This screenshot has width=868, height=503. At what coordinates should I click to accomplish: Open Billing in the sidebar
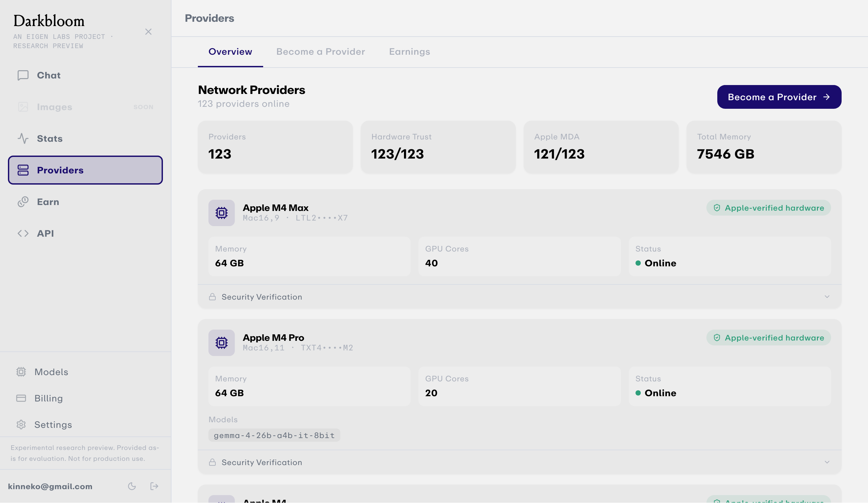(x=85, y=399)
